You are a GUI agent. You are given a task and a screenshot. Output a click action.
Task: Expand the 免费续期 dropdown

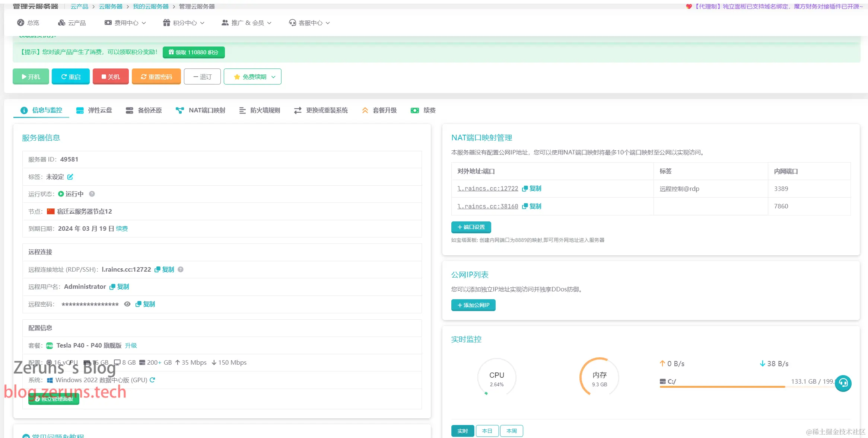click(252, 77)
